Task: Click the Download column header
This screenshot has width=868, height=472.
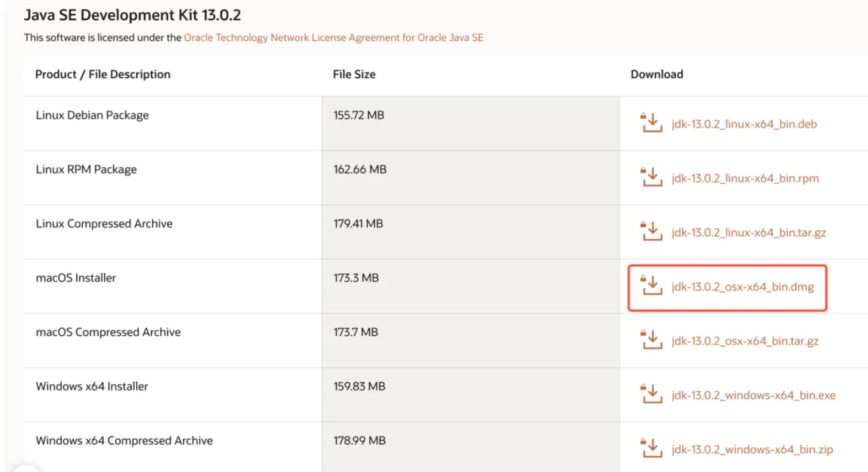Action: pos(657,74)
